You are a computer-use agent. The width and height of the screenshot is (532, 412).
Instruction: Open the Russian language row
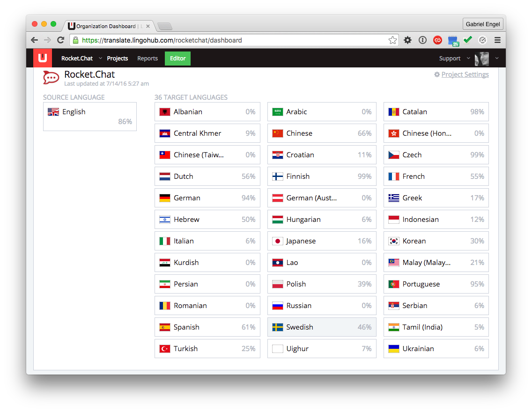click(x=322, y=306)
